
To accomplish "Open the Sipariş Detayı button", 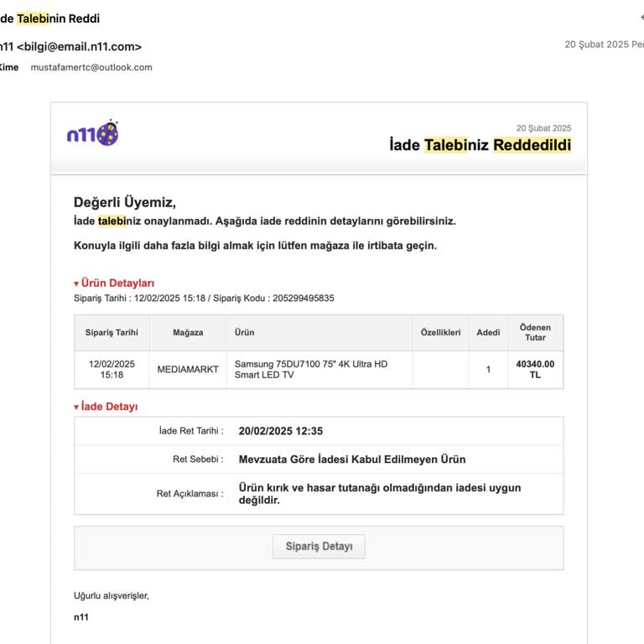I will (x=319, y=546).
